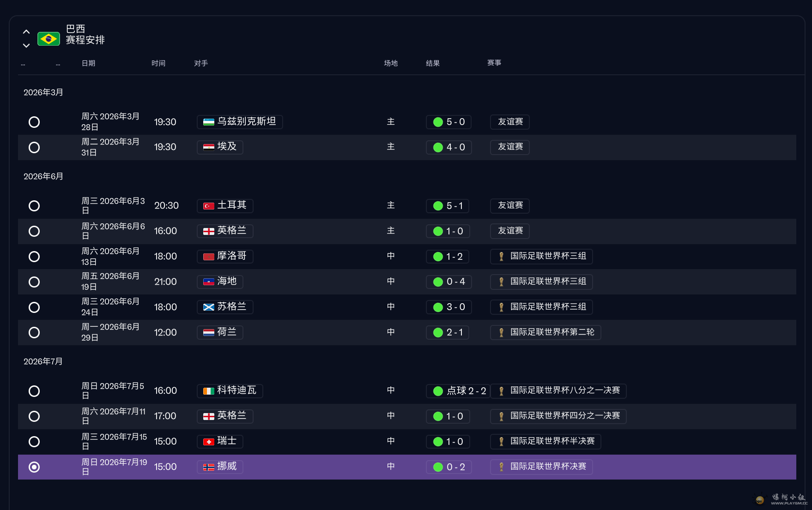Open the 荷兰 opponent link
Viewport: 812px width, 510px height.
pos(220,332)
